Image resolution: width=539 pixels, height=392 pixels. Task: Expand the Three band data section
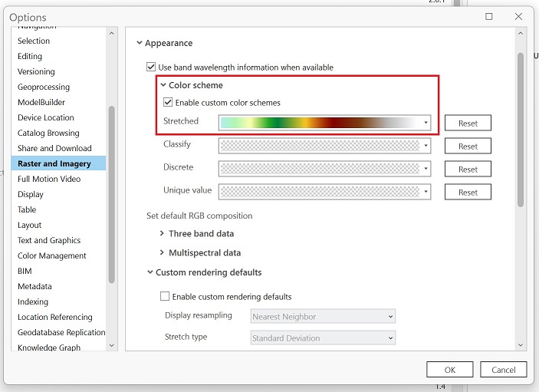[x=162, y=234]
